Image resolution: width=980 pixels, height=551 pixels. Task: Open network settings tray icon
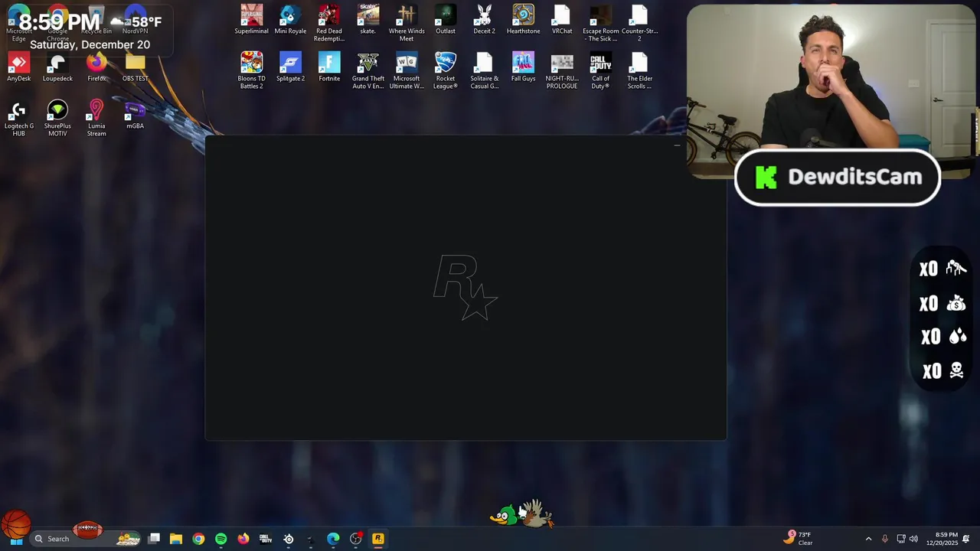(x=901, y=539)
